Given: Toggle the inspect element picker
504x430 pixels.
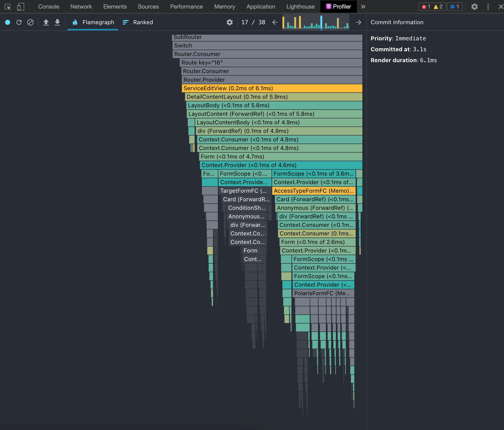Looking at the screenshot, I should [x=8, y=7].
